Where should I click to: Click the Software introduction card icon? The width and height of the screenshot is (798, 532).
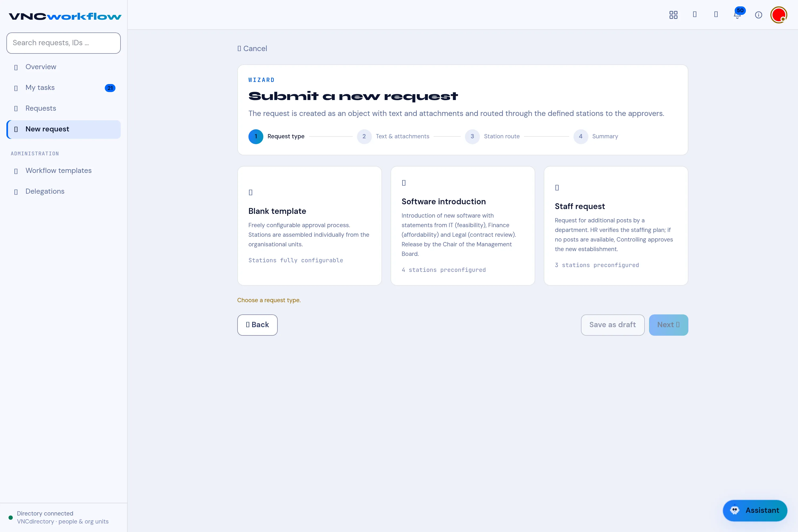404,183
